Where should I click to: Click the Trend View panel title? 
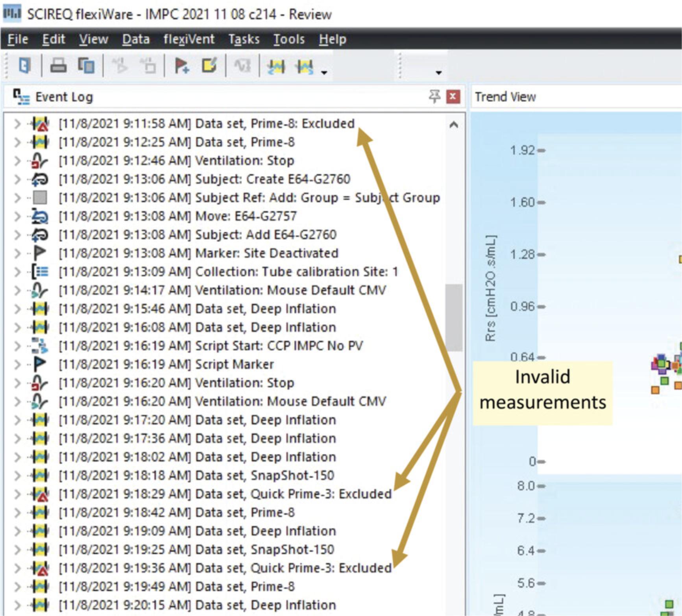coord(505,96)
